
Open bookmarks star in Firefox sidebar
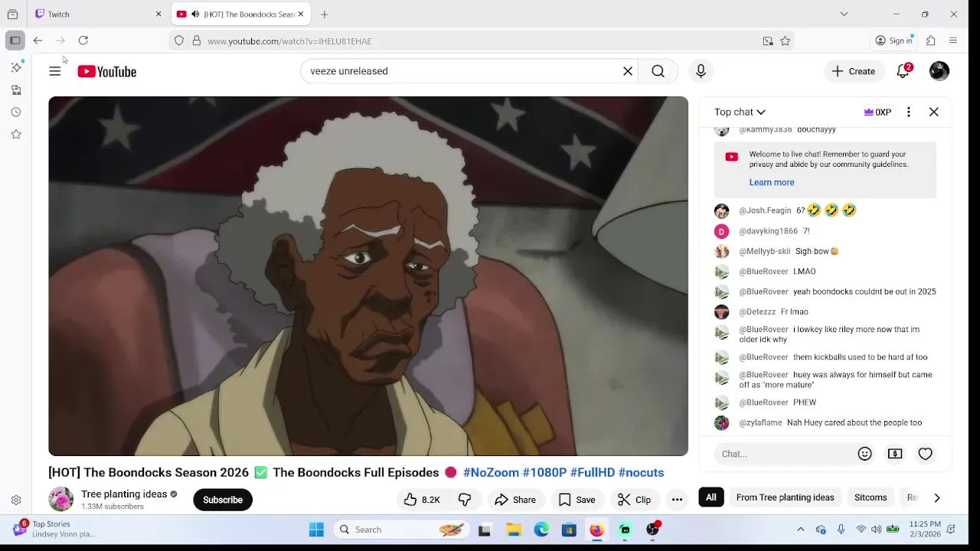pyautogui.click(x=16, y=134)
